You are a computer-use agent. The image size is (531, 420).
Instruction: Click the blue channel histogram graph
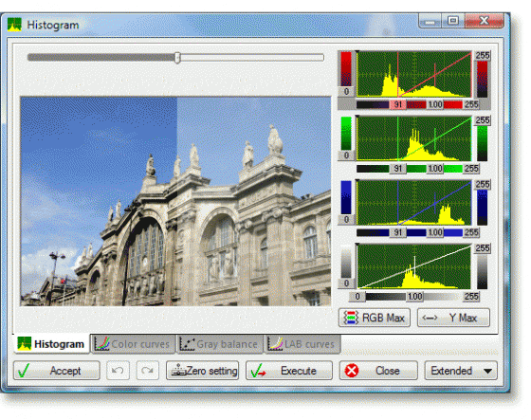[413, 203]
